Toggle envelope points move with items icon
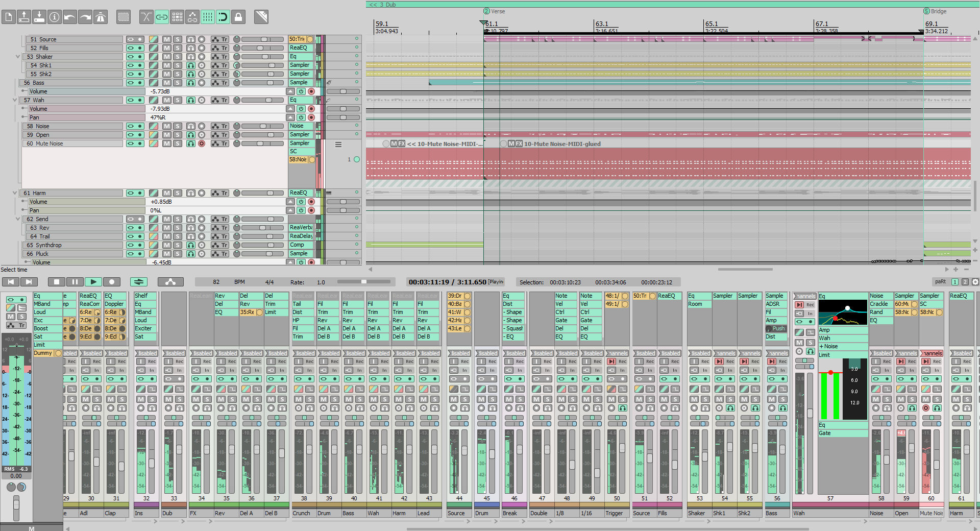980x531 pixels. click(192, 17)
